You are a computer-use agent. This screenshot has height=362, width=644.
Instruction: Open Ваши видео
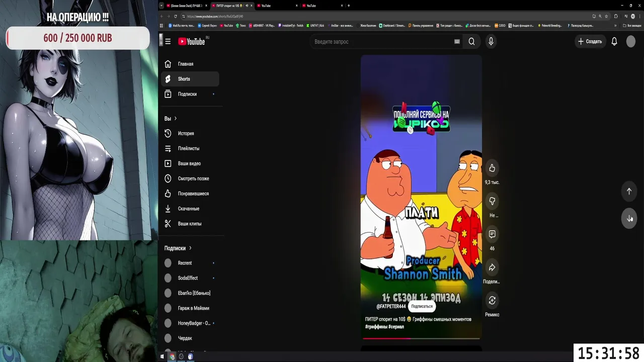tap(190, 163)
